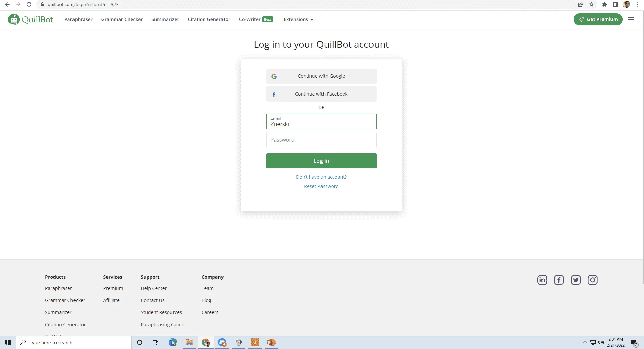Open footer Summarizer link
The height and width of the screenshot is (349, 644).
tap(58, 312)
